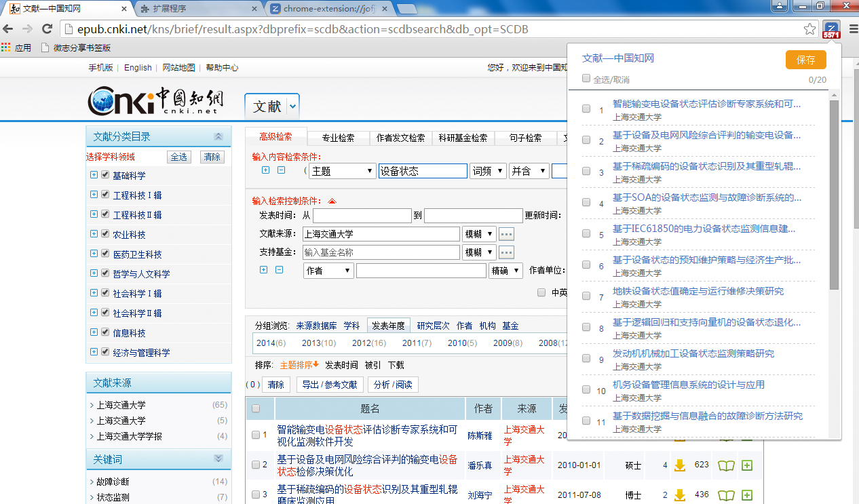Switch to 作者发文检索 tab
Image resolution: width=859 pixels, height=504 pixels.
click(401, 138)
